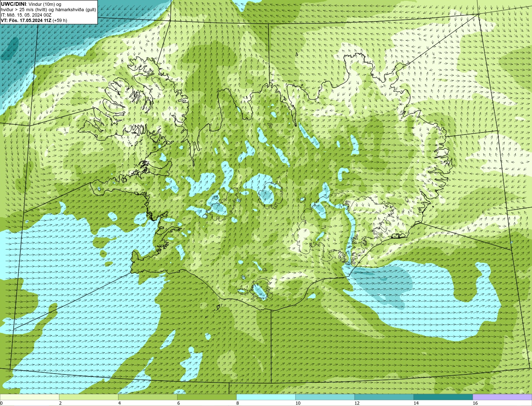Click the 6–8 m/s olive green legend swatch
532x406 pixels.
click(207, 397)
